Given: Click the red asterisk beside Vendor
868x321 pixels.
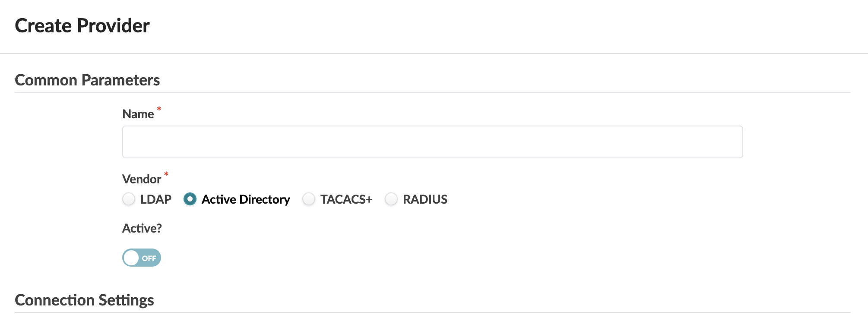Looking at the screenshot, I should point(166,174).
